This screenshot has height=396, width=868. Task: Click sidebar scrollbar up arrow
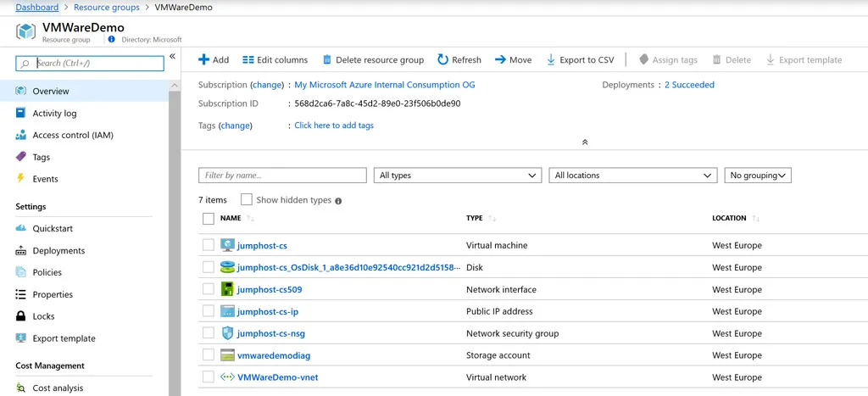pos(175,86)
